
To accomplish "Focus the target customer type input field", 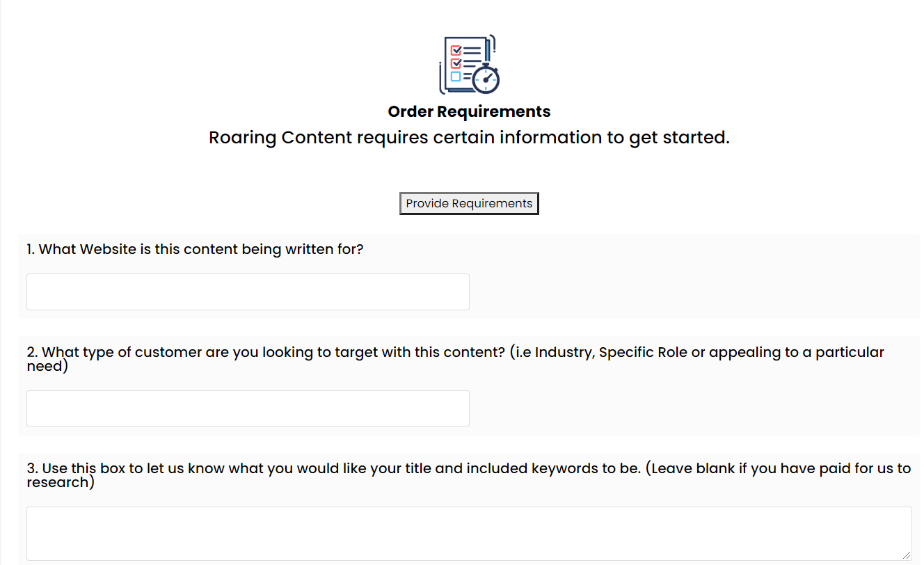I will pyautogui.click(x=248, y=408).
